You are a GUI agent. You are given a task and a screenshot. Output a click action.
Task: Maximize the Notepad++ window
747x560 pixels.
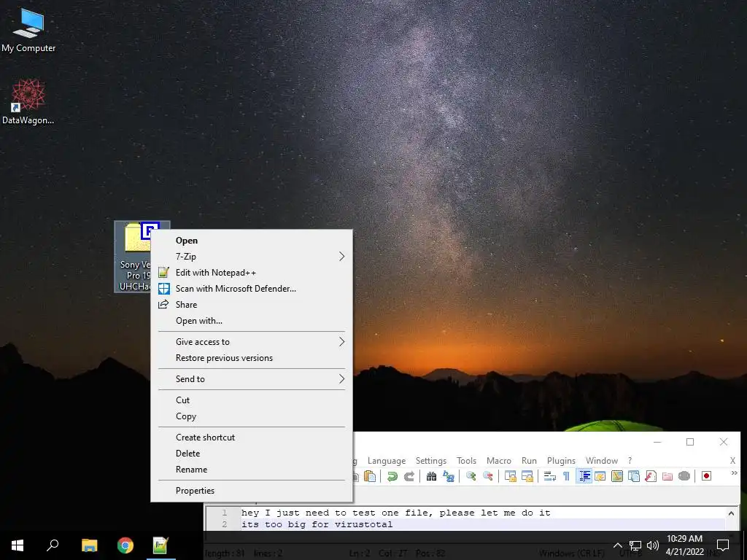point(690,442)
